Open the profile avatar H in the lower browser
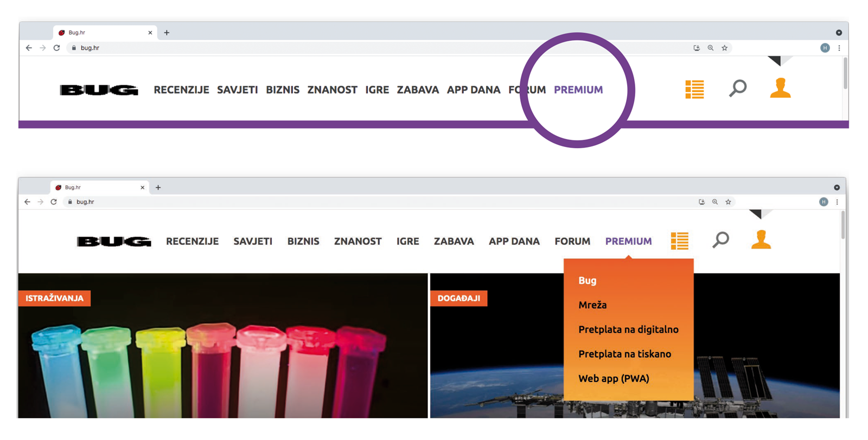Image resolution: width=868 pixels, height=440 pixels. click(x=824, y=202)
